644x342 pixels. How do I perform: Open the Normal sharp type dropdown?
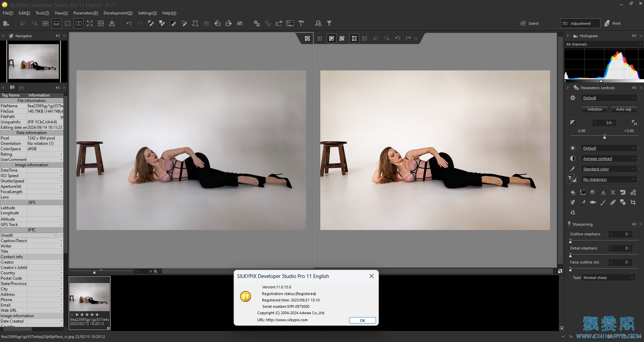click(608, 278)
